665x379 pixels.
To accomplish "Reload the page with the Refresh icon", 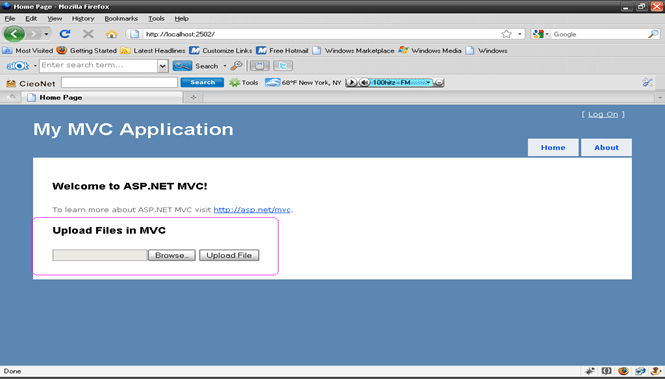I will [65, 34].
